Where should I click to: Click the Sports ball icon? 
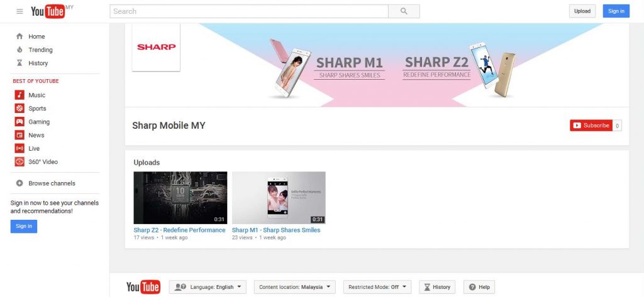(19, 108)
